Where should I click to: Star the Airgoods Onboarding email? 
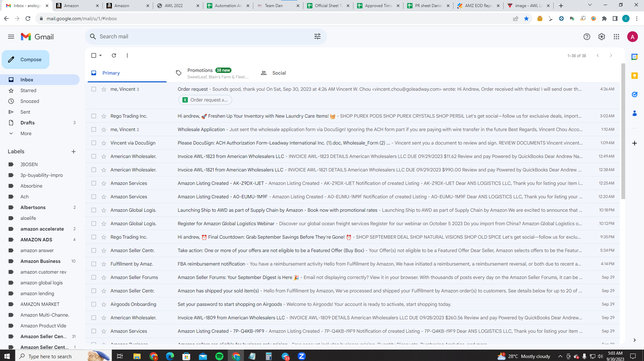104,304
